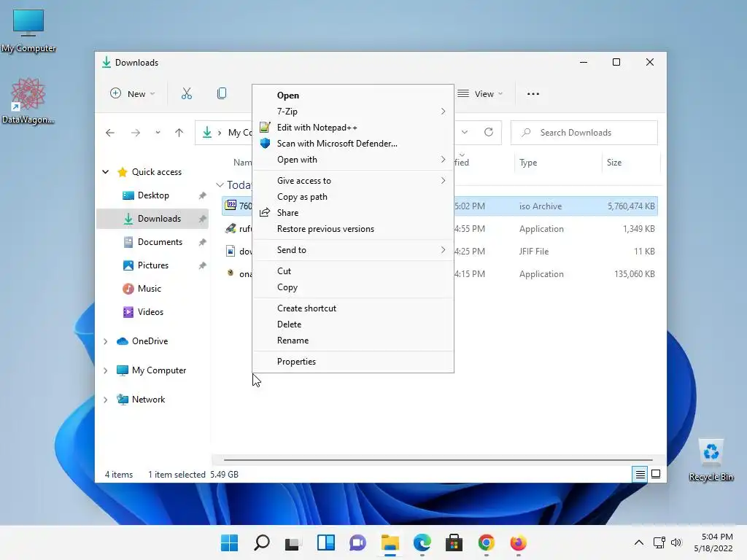Screen dimensions: 747x560
Task: Sort by the Size column header
Action: click(631, 163)
